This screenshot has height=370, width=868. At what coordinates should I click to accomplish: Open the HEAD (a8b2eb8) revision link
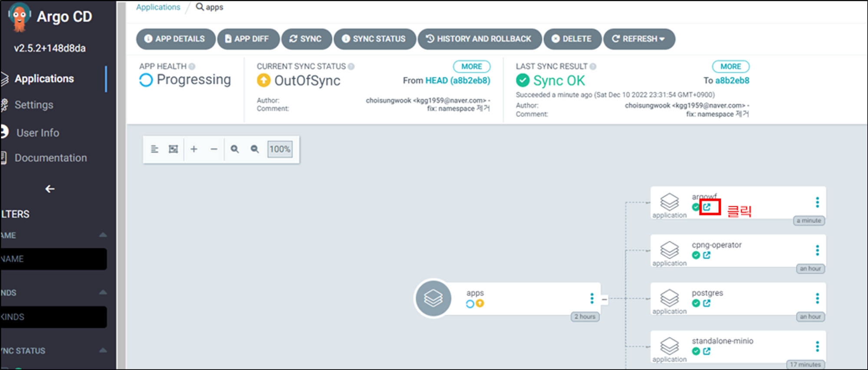(458, 80)
